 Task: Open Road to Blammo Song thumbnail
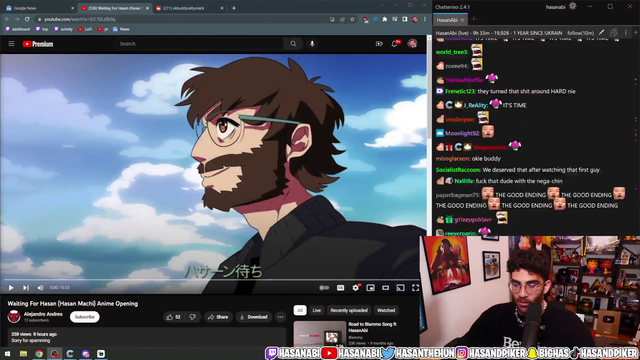click(x=320, y=334)
